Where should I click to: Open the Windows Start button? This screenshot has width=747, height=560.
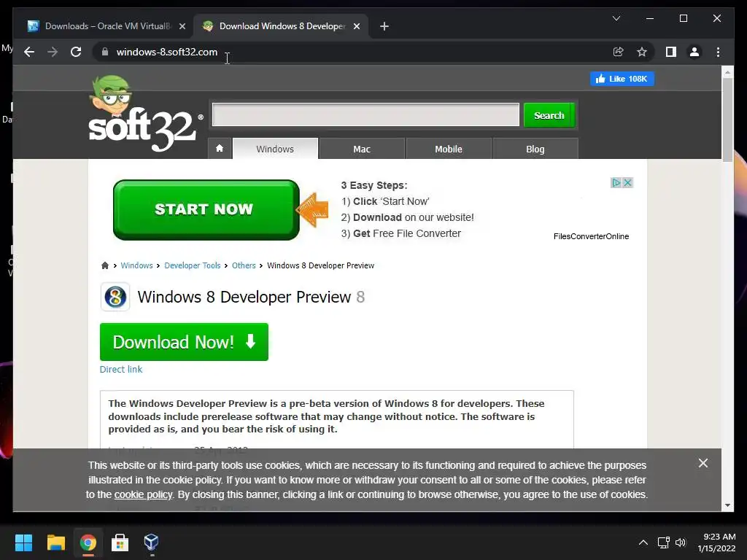(23, 542)
